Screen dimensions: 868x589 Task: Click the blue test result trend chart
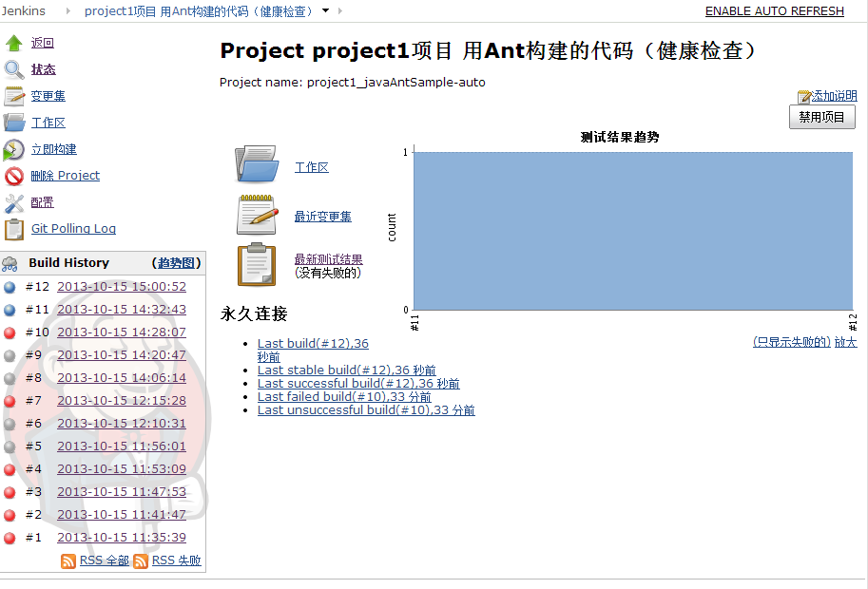click(x=633, y=231)
